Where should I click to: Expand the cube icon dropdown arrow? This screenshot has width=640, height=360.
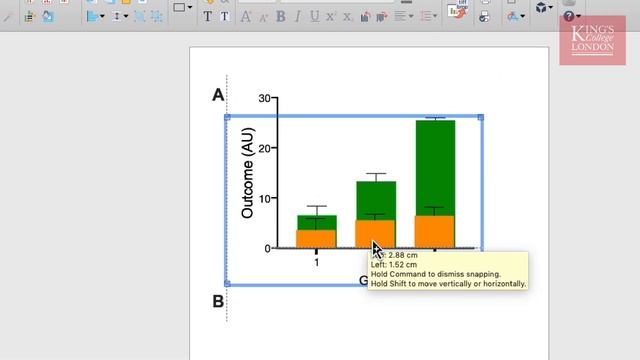pos(551,7)
